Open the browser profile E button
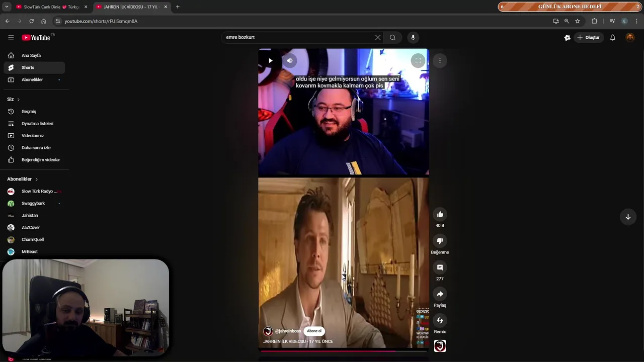This screenshot has width=644, height=362. pyautogui.click(x=624, y=21)
